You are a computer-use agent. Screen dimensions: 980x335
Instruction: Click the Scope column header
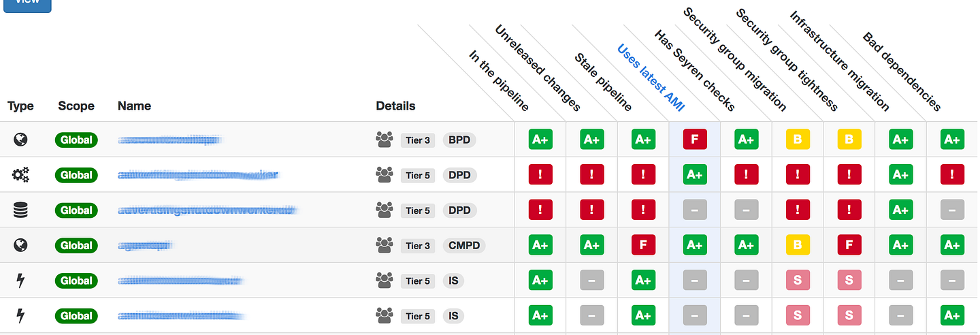click(x=76, y=106)
